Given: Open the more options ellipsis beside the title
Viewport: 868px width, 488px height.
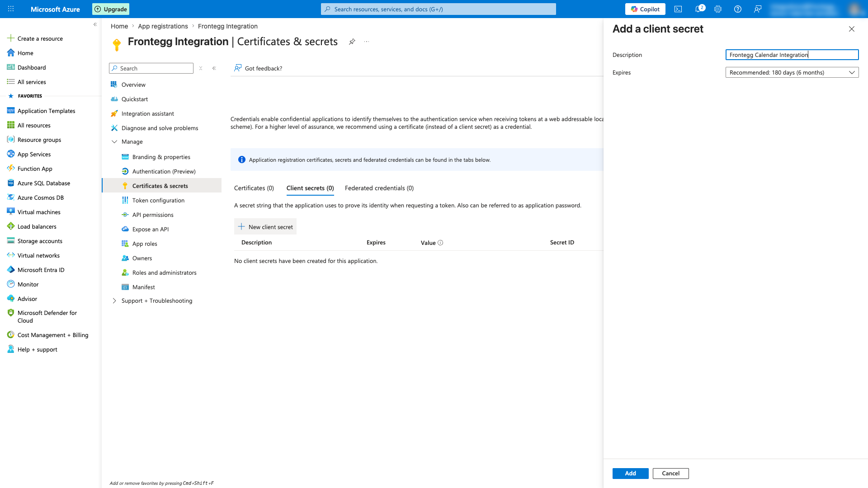Looking at the screenshot, I should click(367, 42).
